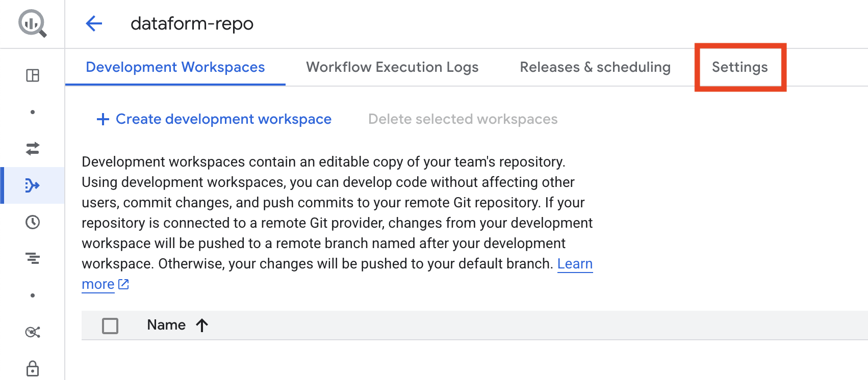Open the Settings tab
This screenshot has width=868, height=380.
[x=740, y=67]
